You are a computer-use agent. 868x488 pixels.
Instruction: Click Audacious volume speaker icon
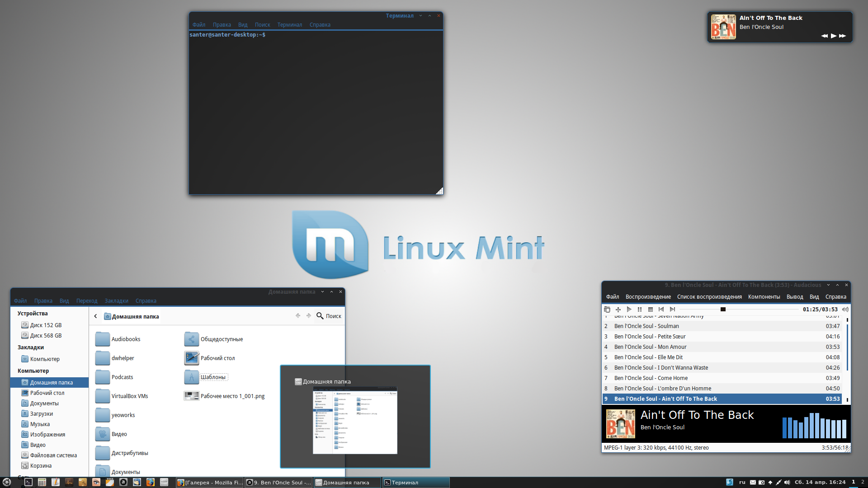coord(845,310)
